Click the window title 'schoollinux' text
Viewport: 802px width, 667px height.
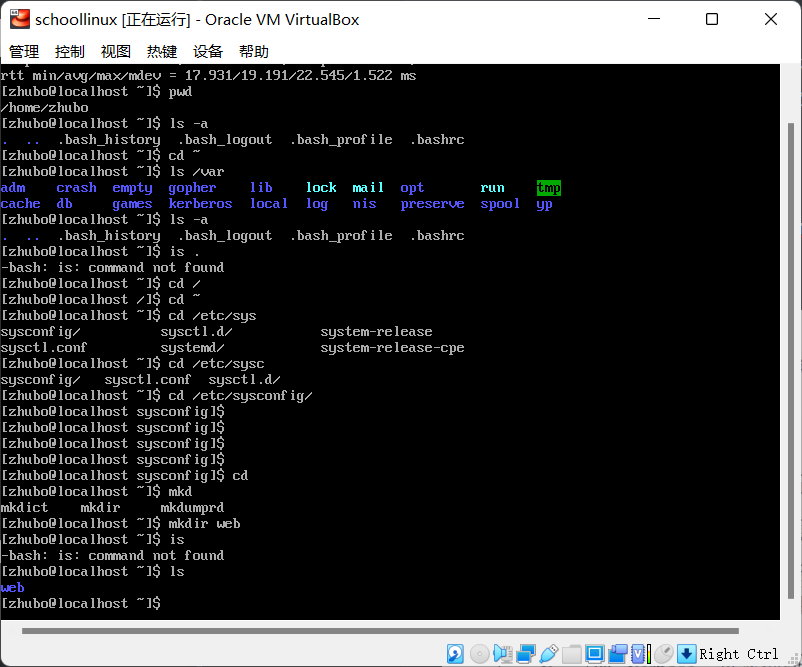[76, 19]
